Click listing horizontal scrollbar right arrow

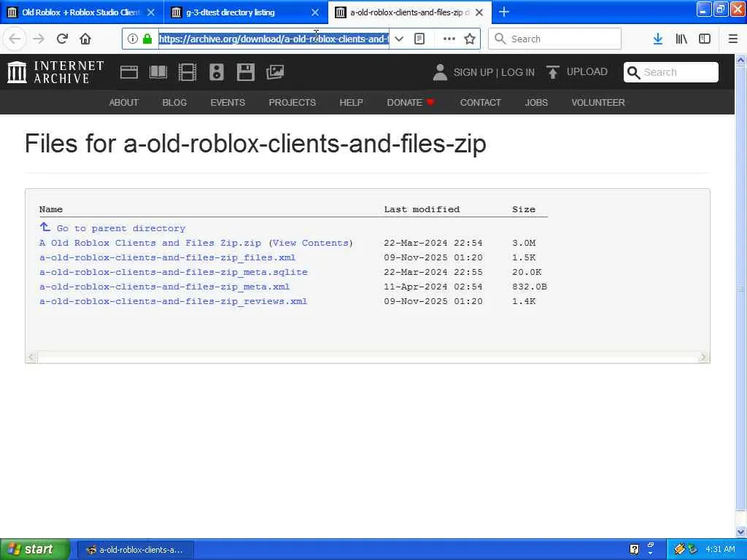(704, 357)
